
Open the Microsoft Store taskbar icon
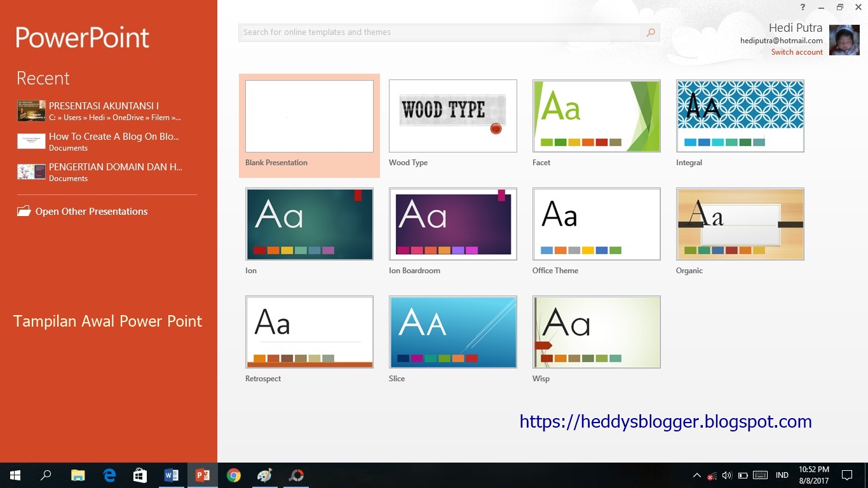(140, 475)
